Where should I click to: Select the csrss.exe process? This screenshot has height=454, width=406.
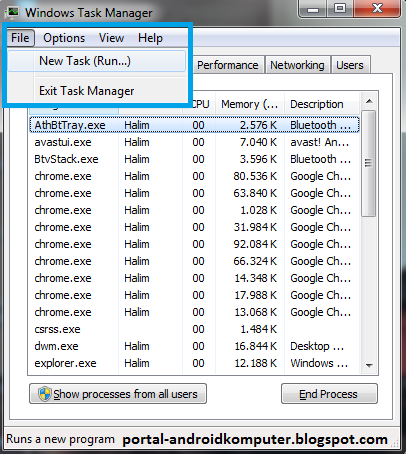[194, 329]
